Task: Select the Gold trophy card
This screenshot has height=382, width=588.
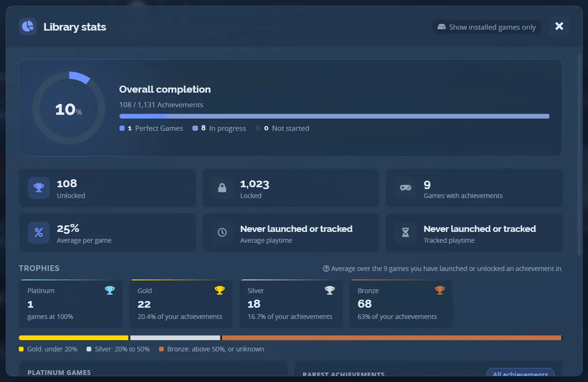Action: (x=181, y=304)
